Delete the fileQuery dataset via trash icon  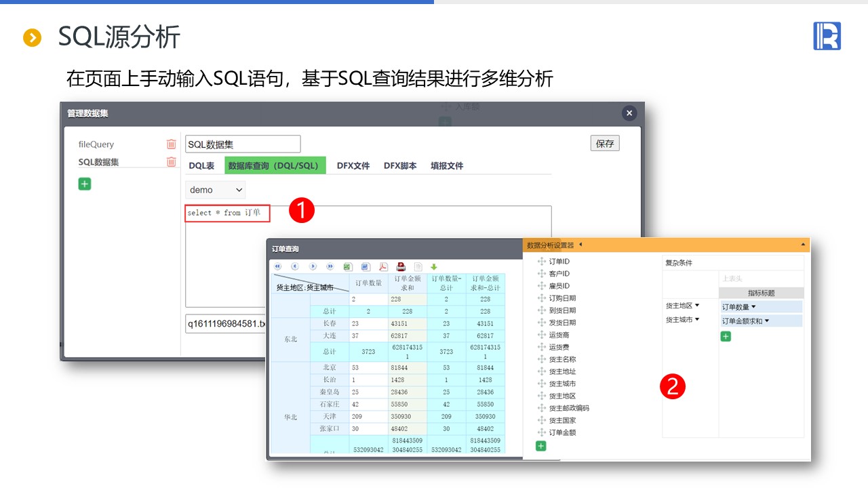(x=171, y=144)
